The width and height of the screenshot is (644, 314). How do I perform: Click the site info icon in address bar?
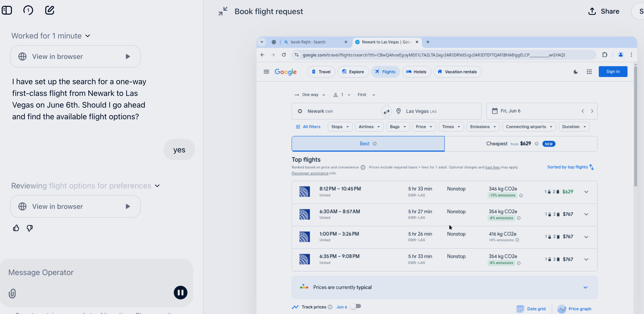coord(296,55)
